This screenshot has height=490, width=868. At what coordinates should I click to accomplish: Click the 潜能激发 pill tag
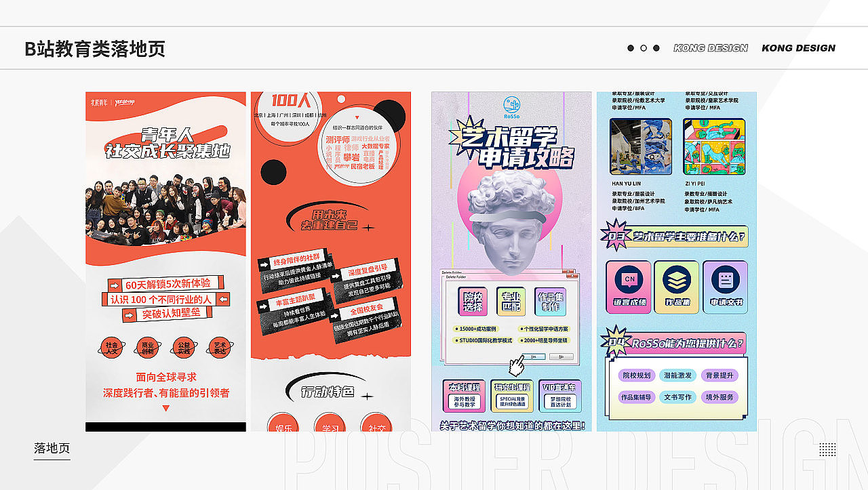tap(677, 375)
